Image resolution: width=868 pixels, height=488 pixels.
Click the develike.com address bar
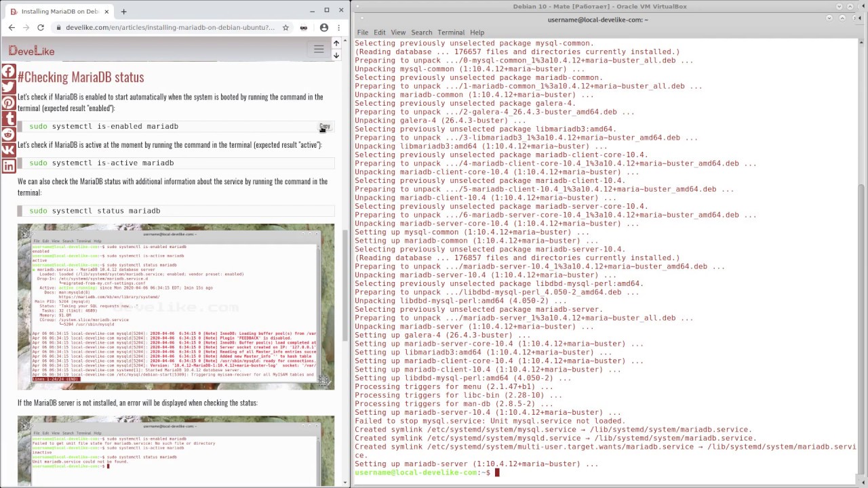click(170, 28)
